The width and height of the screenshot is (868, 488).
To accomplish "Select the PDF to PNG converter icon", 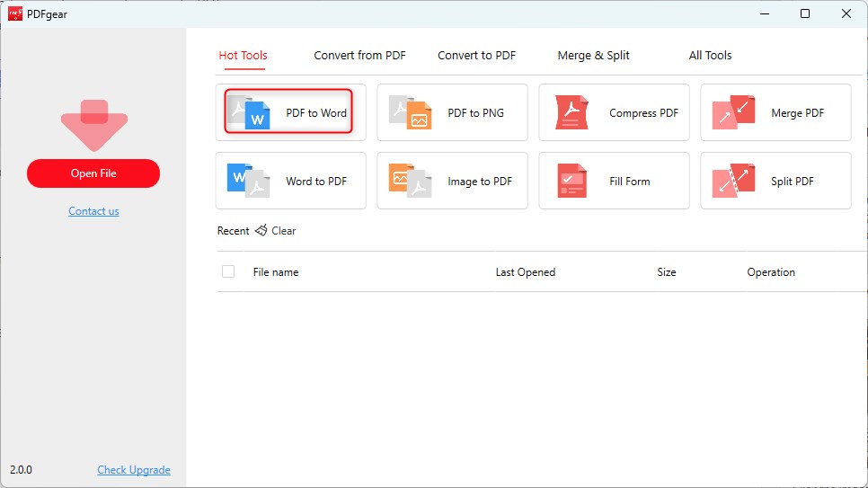I will coord(411,112).
